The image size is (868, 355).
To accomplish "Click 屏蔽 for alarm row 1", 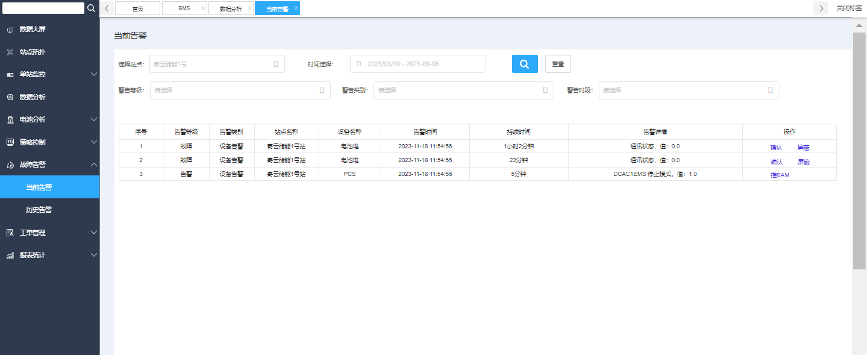I will 804,147.
